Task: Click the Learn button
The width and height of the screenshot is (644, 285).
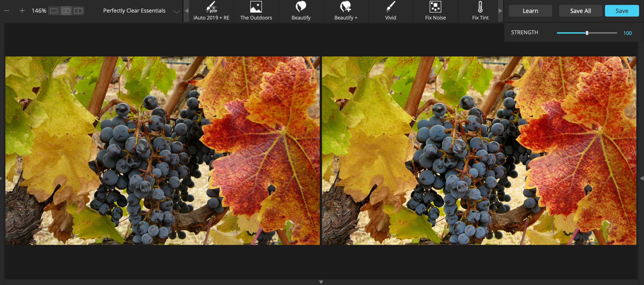Action: [x=530, y=11]
